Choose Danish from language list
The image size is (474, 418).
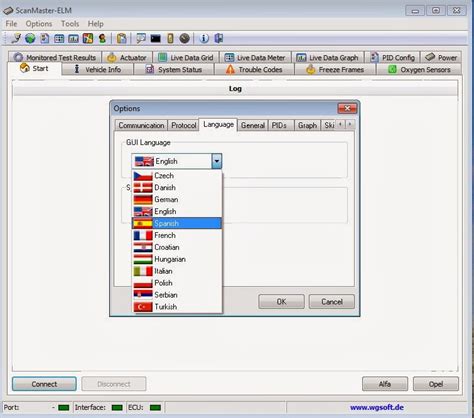coord(177,188)
